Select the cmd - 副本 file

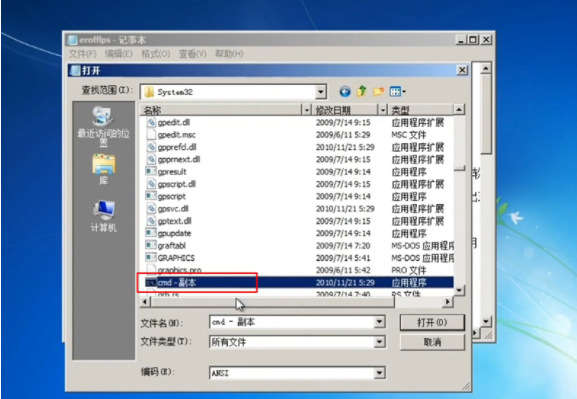point(177,283)
